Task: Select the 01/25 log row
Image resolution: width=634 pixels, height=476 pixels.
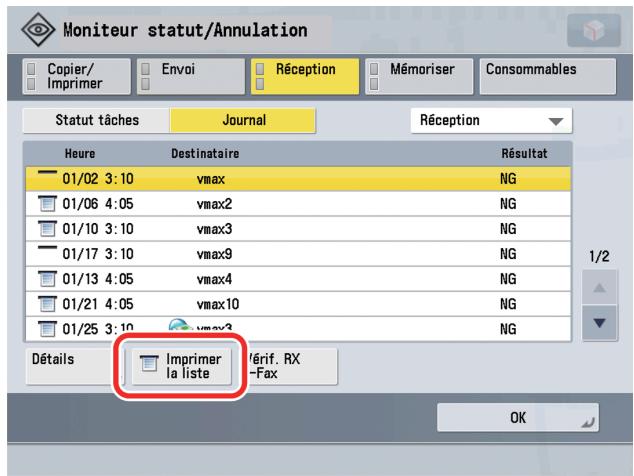Action: [x=298, y=329]
